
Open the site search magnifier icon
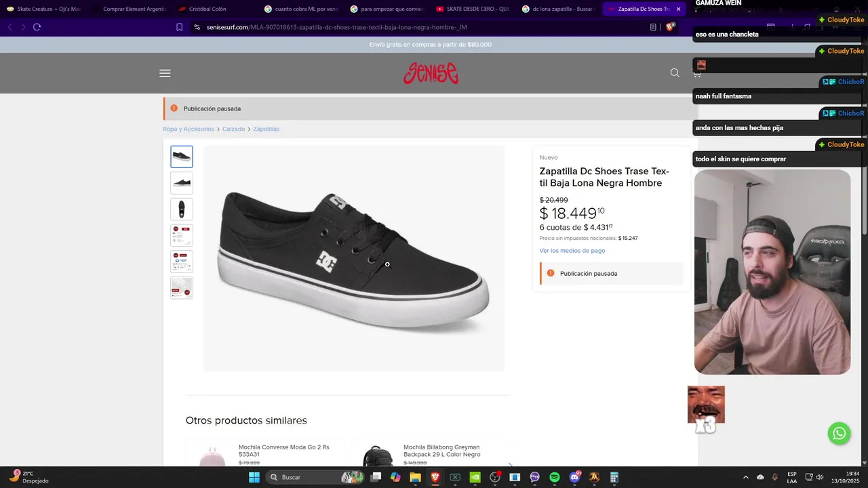675,73
